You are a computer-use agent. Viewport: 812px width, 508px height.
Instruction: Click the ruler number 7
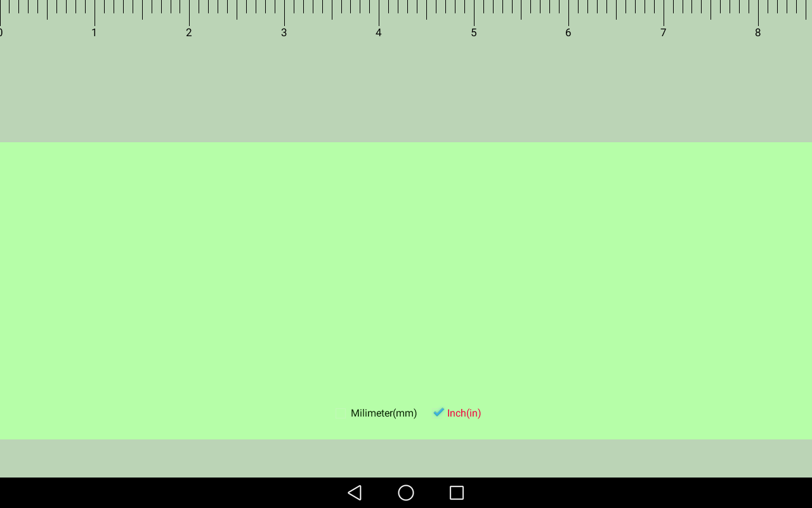tap(663, 32)
